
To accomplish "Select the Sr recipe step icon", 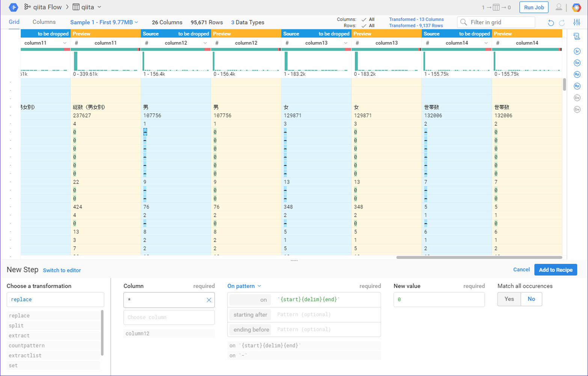I will (x=577, y=51).
